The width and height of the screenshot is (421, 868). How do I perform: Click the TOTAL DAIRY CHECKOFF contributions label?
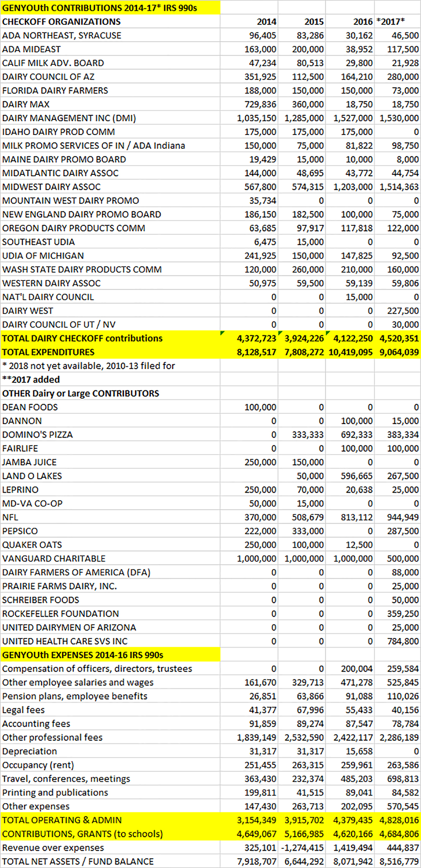click(83, 339)
